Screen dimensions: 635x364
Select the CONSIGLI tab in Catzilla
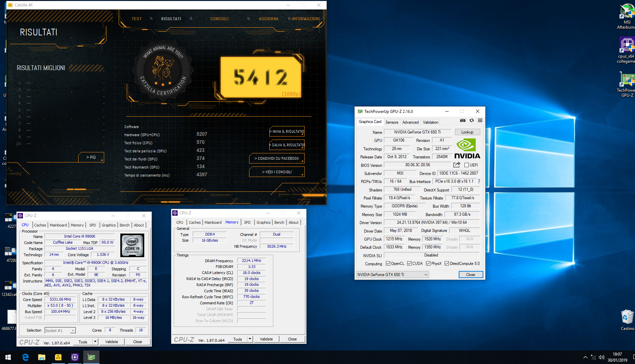pos(219,19)
